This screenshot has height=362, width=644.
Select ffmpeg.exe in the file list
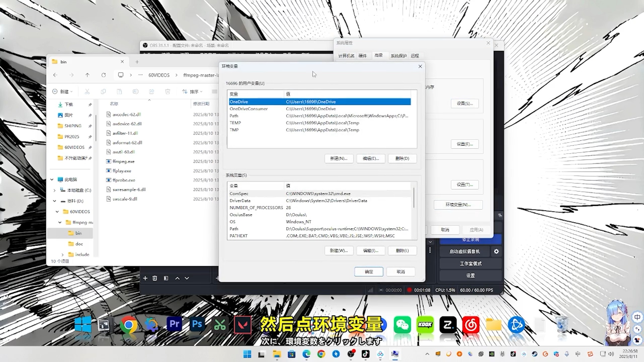[x=123, y=162]
